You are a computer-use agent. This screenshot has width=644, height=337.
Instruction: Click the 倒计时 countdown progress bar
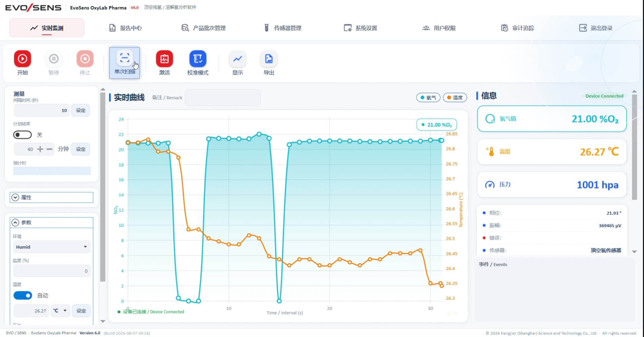tap(52, 171)
